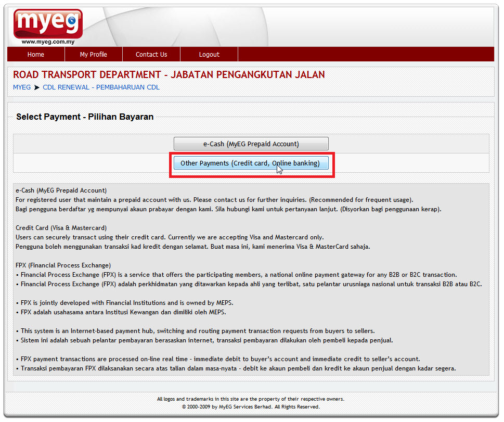The height and width of the screenshot is (422, 504).
Task: Open the Home menu item
Action: [x=36, y=54]
